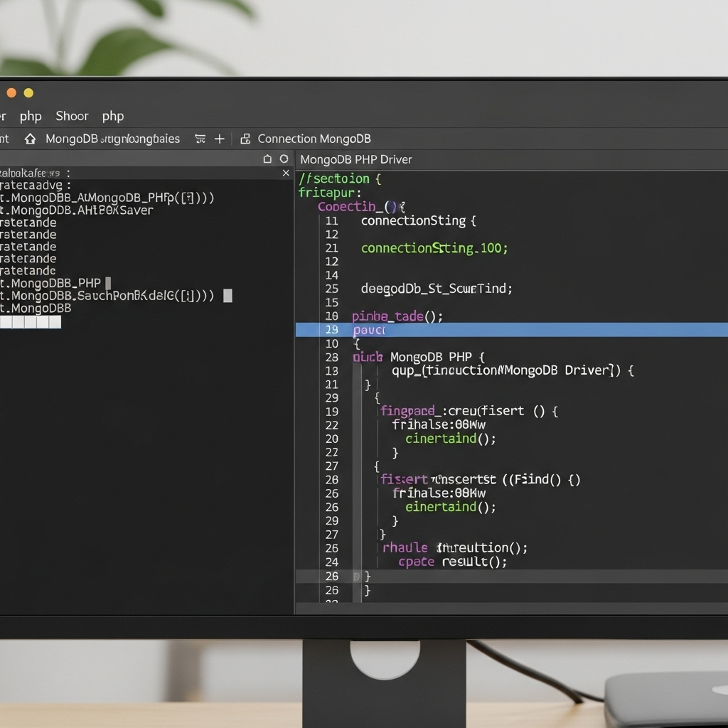
Task: Click the "MongoDB PHP {" code line
Action: [x=419, y=357]
